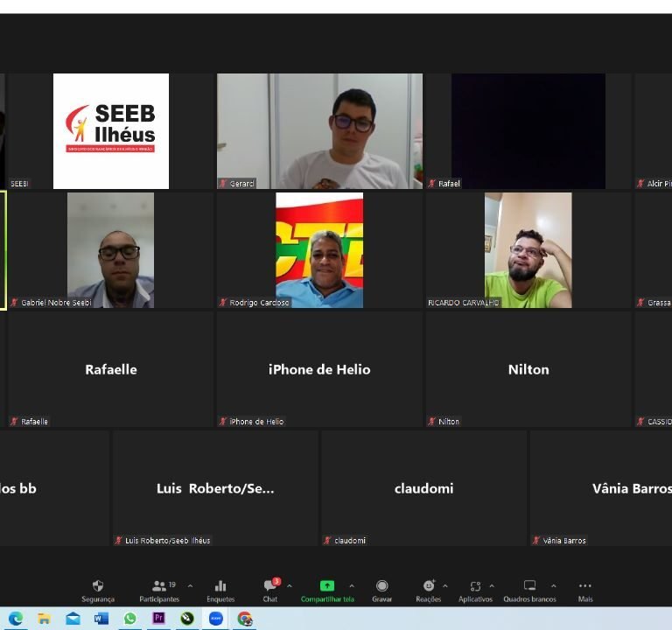Open WhatsApp from the Windows taskbar
672x630 pixels.
tap(130, 619)
